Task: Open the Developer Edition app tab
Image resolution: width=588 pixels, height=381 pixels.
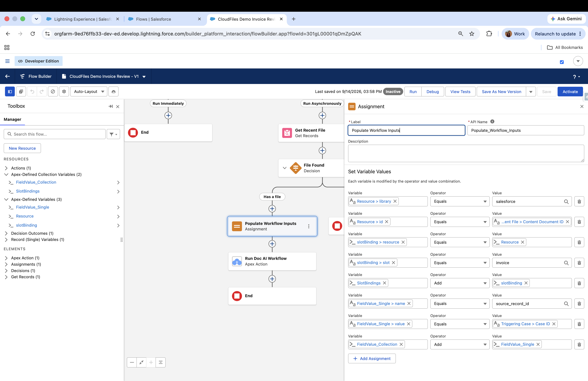Action: pos(39,61)
